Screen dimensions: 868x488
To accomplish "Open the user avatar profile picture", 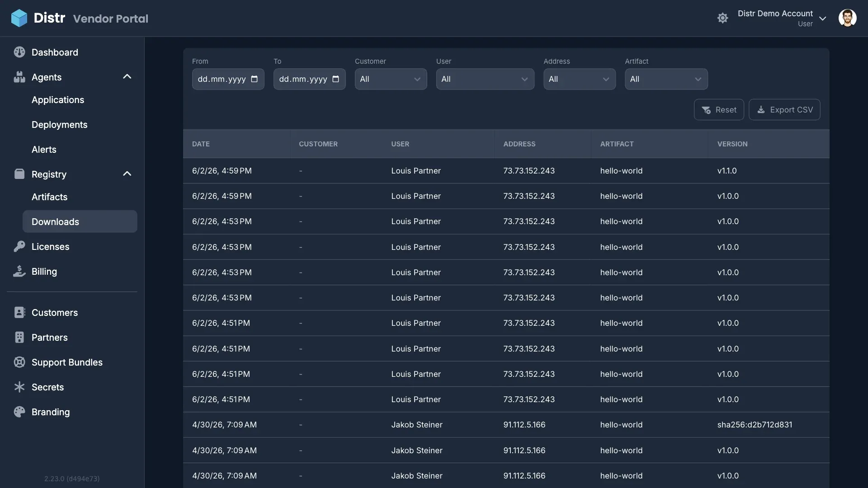I will (847, 18).
